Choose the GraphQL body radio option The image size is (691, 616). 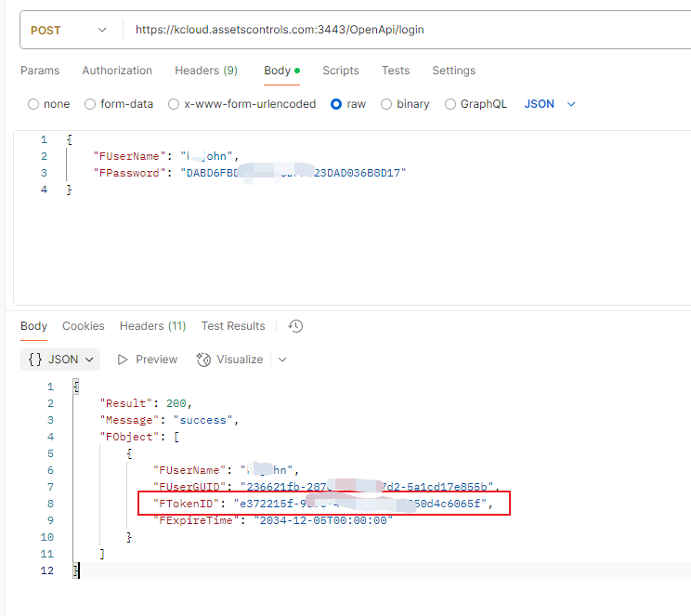click(x=450, y=104)
